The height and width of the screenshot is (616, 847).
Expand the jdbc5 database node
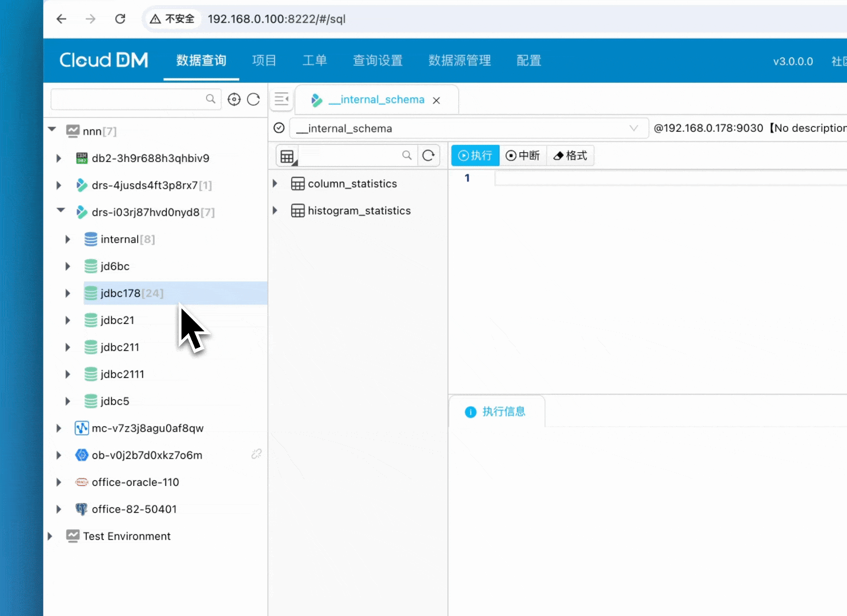point(67,402)
